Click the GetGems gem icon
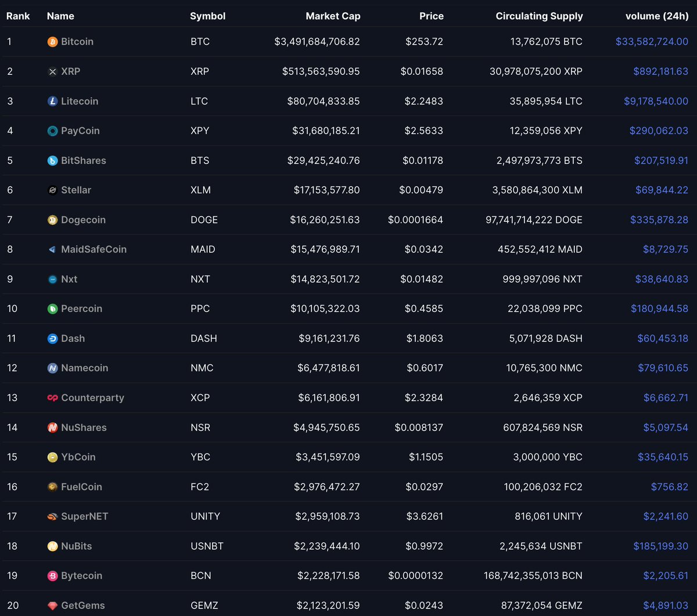The width and height of the screenshot is (697, 616). [x=52, y=605]
